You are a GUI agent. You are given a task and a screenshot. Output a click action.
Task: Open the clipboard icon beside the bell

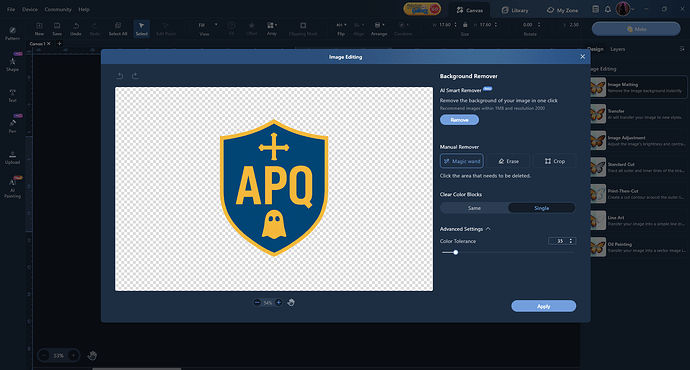[595, 9]
